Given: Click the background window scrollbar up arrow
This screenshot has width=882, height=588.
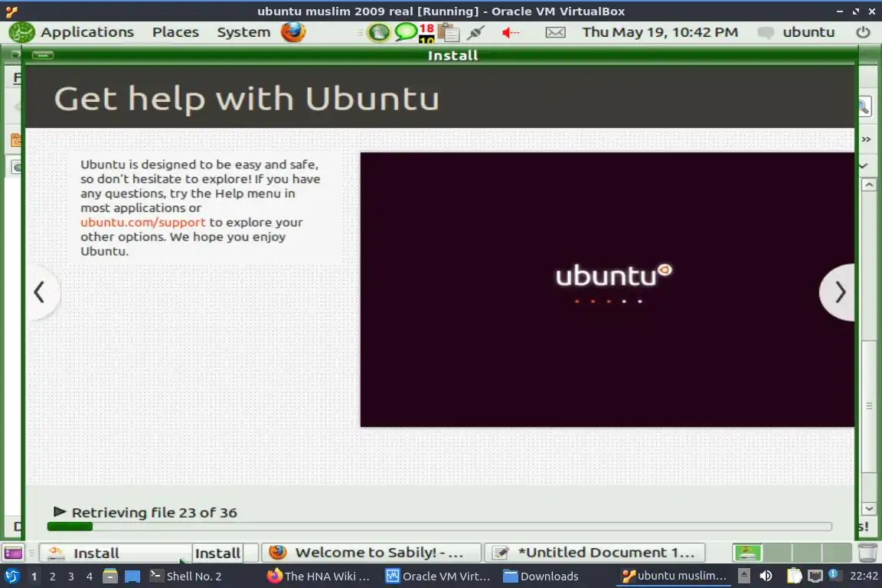Looking at the screenshot, I should tap(868, 185).
